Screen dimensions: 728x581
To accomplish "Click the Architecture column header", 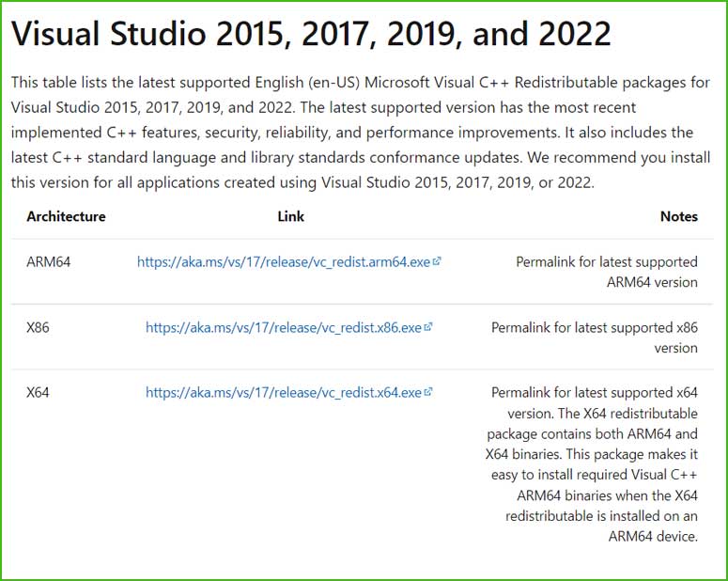I will pos(66,216).
